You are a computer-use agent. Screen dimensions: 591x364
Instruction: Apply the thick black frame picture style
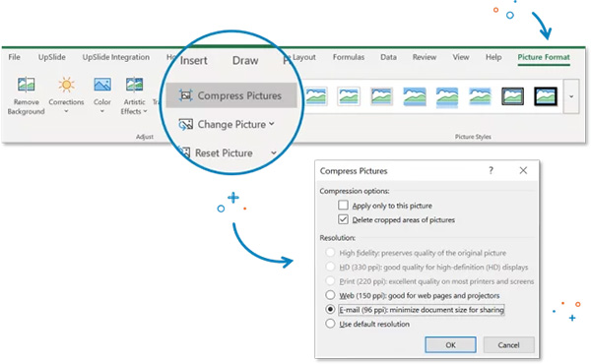coord(546,96)
